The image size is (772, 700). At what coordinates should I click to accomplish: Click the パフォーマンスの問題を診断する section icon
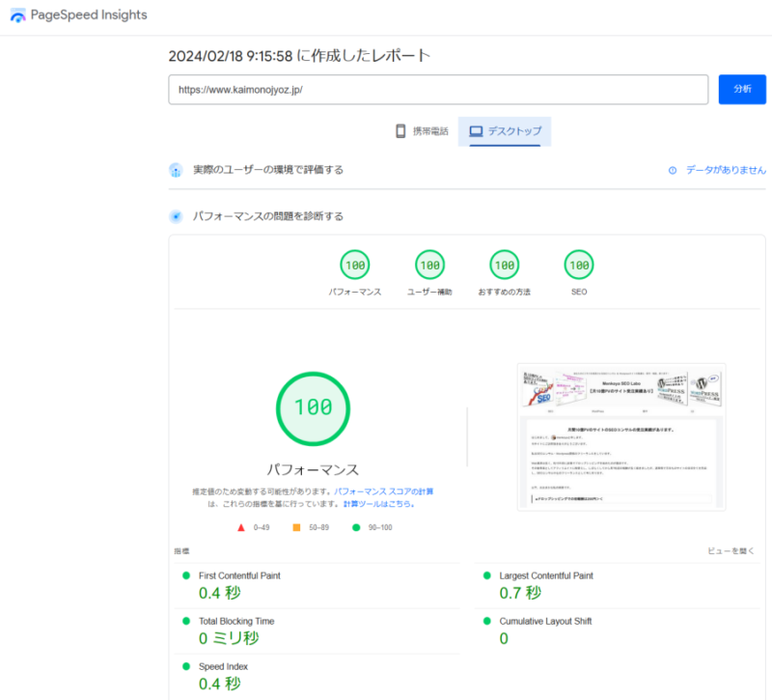176,216
